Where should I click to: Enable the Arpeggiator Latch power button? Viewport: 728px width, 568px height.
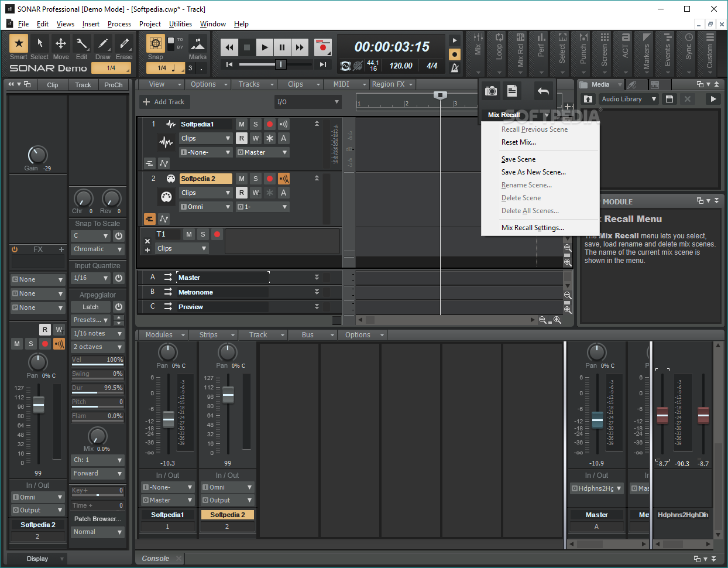119,307
